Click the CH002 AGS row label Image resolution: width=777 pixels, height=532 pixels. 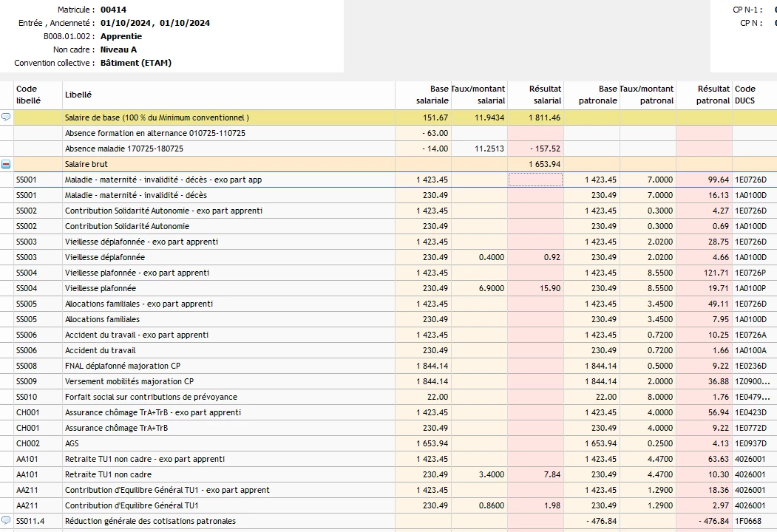(x=72, y=443)
